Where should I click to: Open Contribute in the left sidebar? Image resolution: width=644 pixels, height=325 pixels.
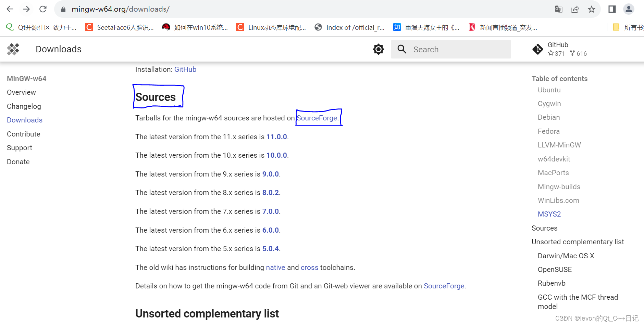(24, 134)
